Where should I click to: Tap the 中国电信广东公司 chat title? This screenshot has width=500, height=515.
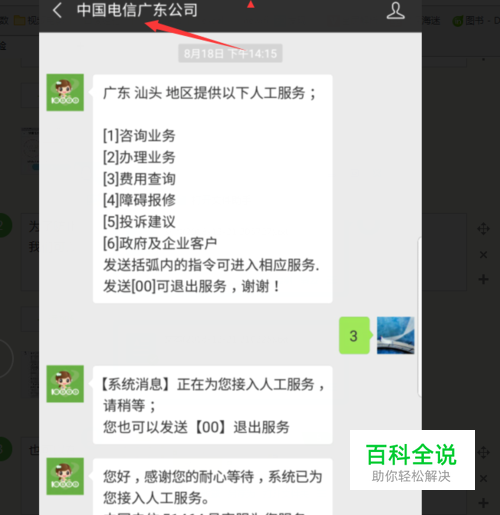(x=137, y=10)
